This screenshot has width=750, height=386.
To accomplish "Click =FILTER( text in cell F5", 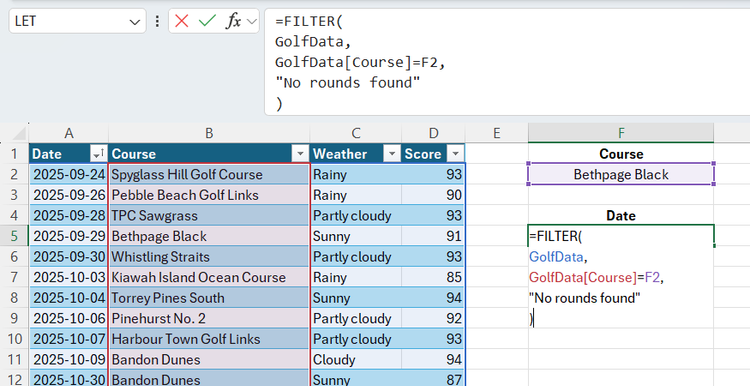I will point(555,236).
